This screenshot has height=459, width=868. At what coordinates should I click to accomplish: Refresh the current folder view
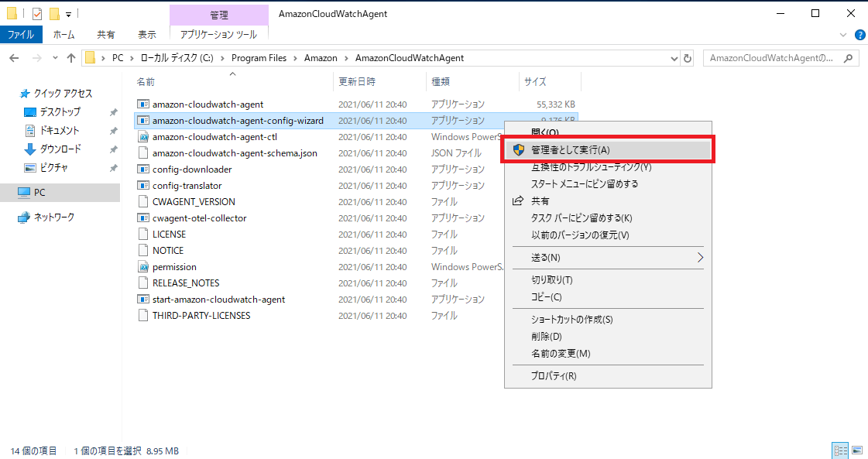[x=688, y=58]
